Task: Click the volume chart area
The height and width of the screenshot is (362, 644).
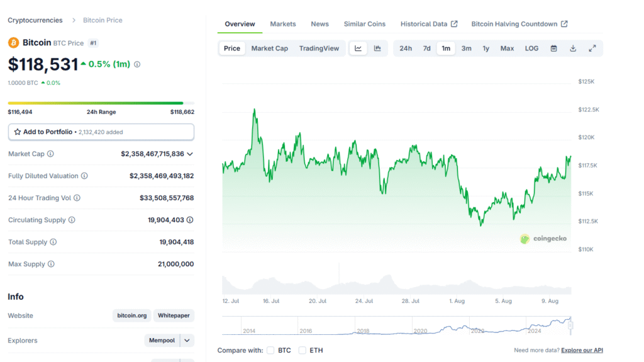Action: pos(396,284)
